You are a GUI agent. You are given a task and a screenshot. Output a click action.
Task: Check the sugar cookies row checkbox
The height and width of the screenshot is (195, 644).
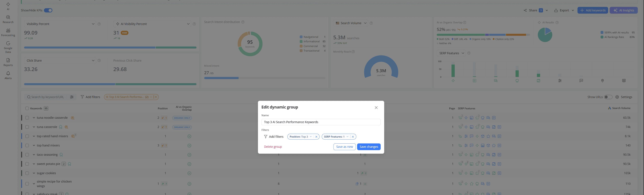click(x=27, y=173)
